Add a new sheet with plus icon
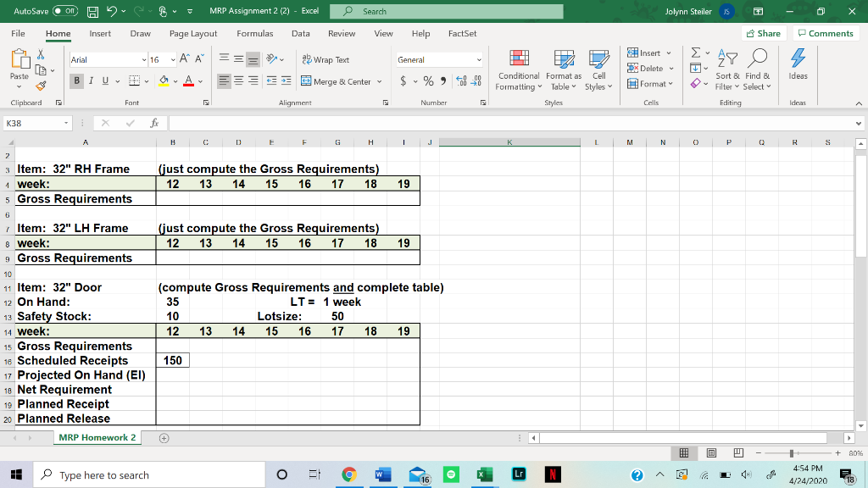Image resolution: width=868 pixels, height=488 pixels. (164, 438)
